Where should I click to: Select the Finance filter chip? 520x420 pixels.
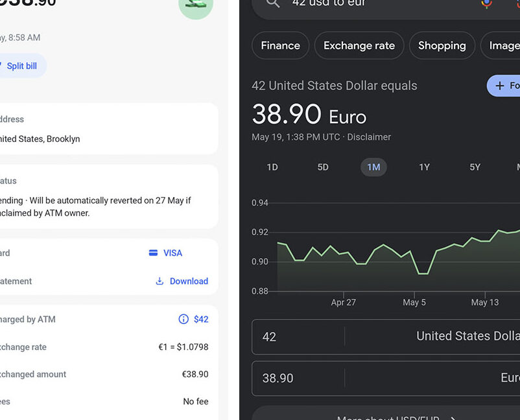click(x=280, y=46)
